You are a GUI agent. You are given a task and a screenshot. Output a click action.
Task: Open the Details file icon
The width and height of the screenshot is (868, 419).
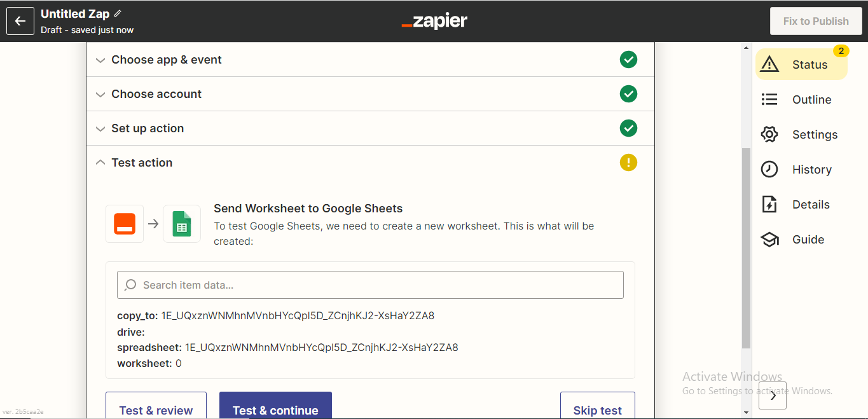click(769, 204)
